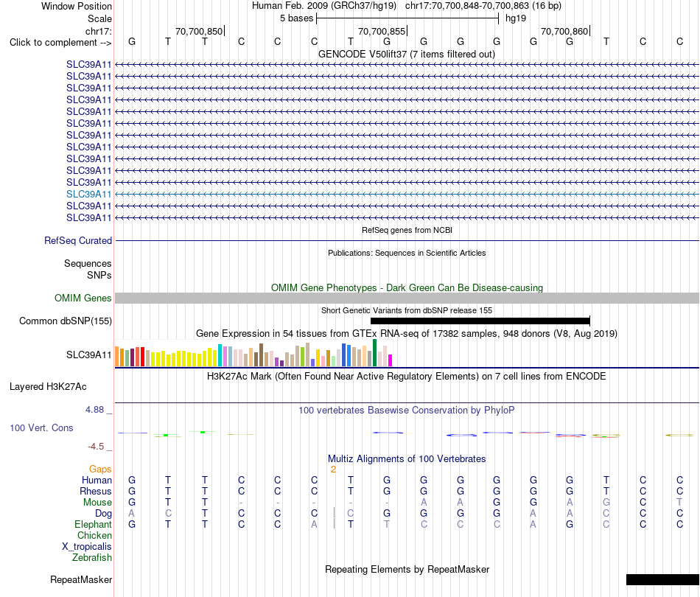700x597 pixels.
Task: Click the black dbSNP variant bar
Action: point(480,321)
